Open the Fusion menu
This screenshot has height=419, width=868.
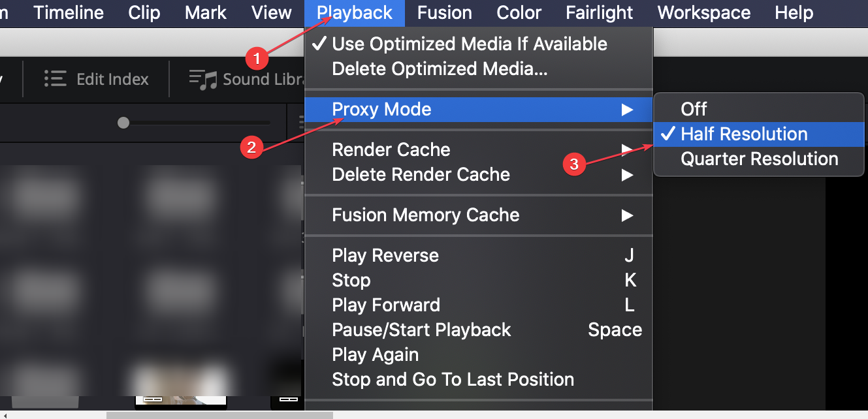(444, 12)
